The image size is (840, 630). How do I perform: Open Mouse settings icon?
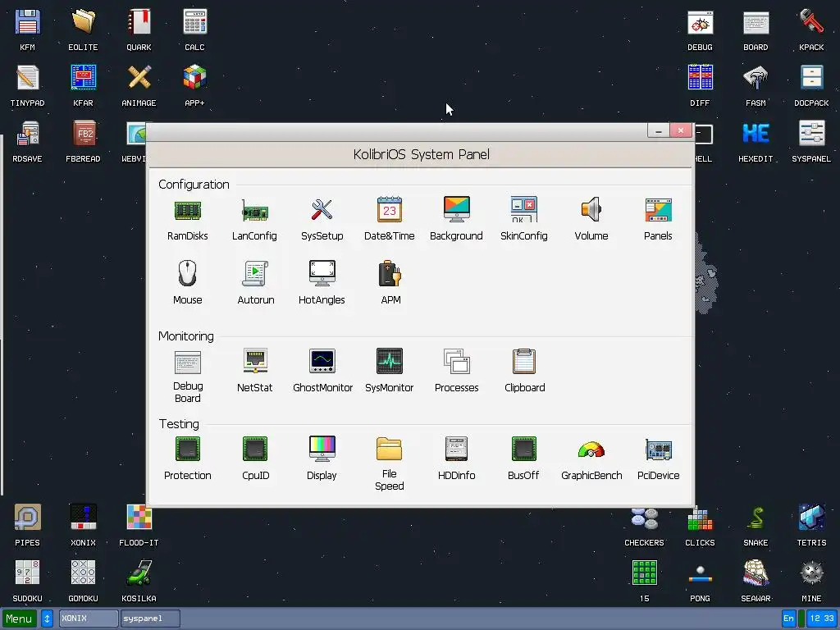(x=188, y=273)
